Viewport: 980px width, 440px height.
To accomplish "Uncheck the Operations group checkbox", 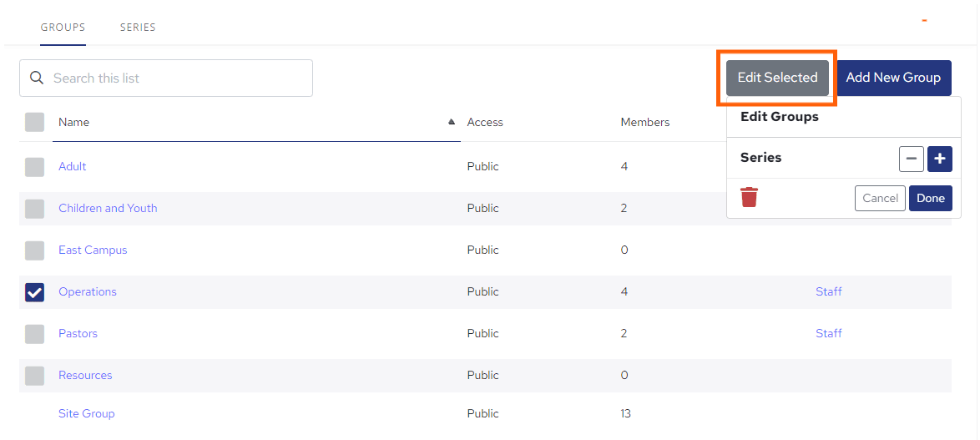I will (x=34, y=291).
